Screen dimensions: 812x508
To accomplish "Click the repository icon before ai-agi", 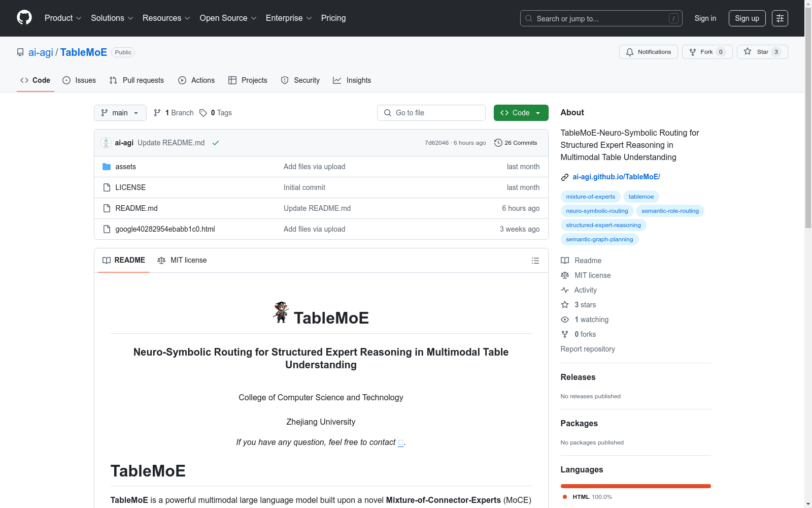I will tap(20, 52).
